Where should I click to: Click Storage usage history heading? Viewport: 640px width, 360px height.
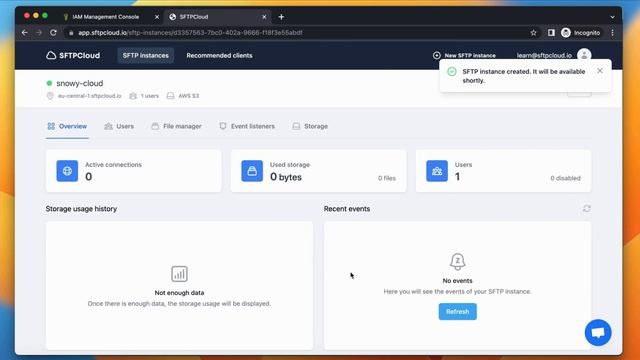(81, 209)
